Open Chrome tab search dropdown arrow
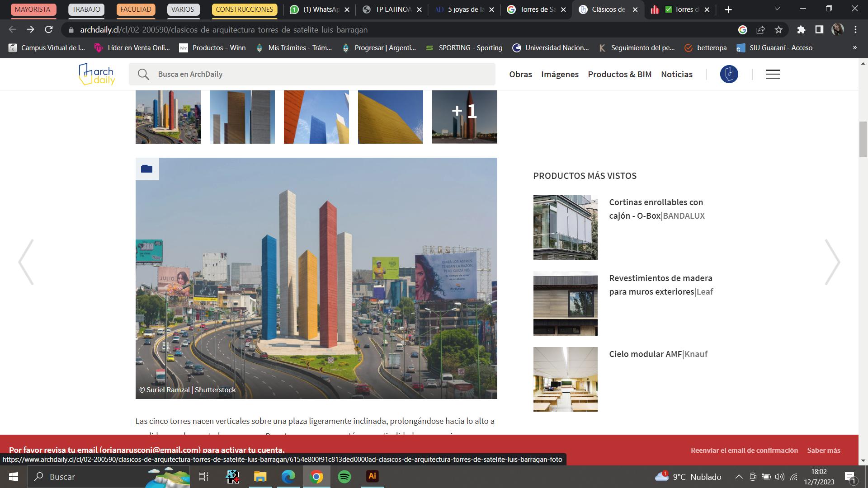 tap(778, 9)
